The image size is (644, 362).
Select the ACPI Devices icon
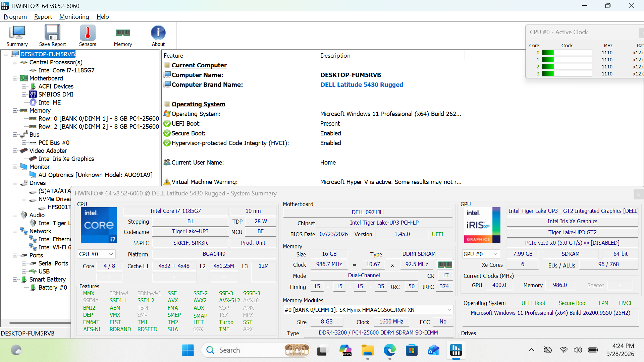[33, 86]
